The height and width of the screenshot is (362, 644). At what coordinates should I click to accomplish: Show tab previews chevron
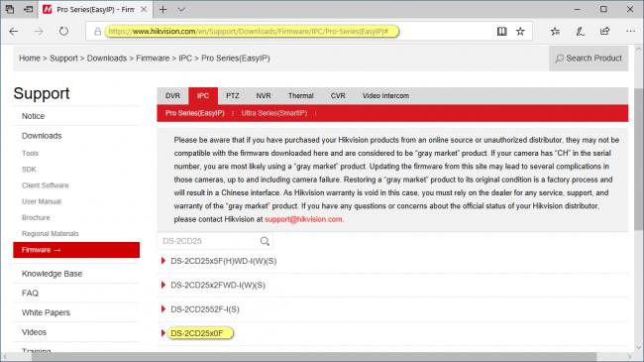181,9
